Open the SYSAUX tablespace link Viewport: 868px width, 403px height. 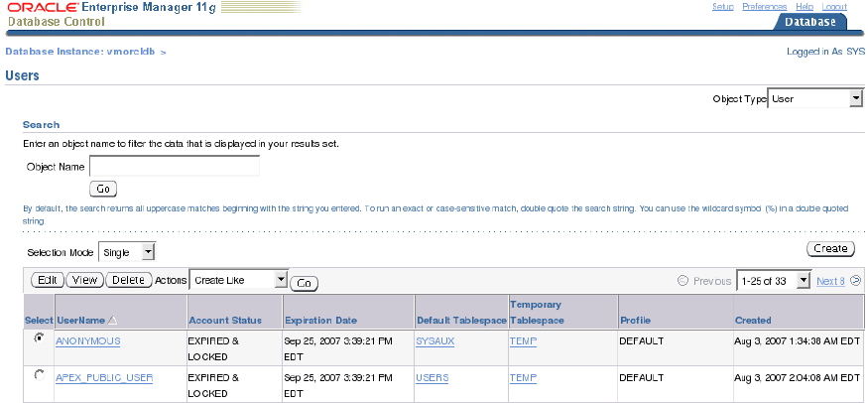[x=435, y=341]
